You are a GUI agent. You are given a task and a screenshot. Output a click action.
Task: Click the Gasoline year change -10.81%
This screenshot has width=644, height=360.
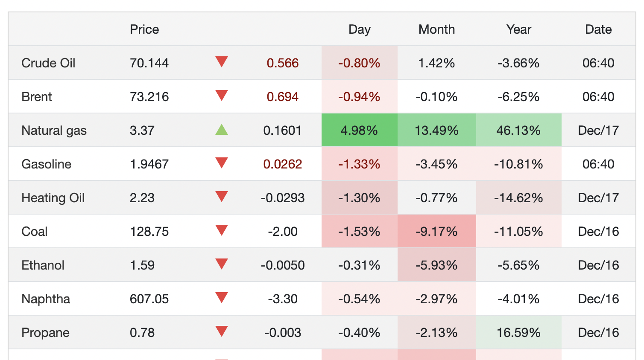[518, 164]
